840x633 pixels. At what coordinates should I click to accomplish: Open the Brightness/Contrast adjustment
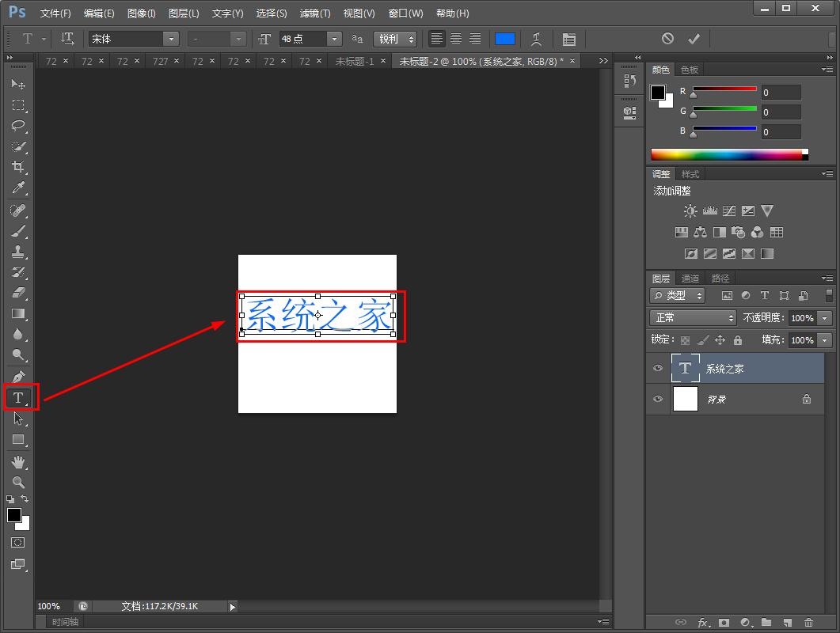[x=690, y=210]
